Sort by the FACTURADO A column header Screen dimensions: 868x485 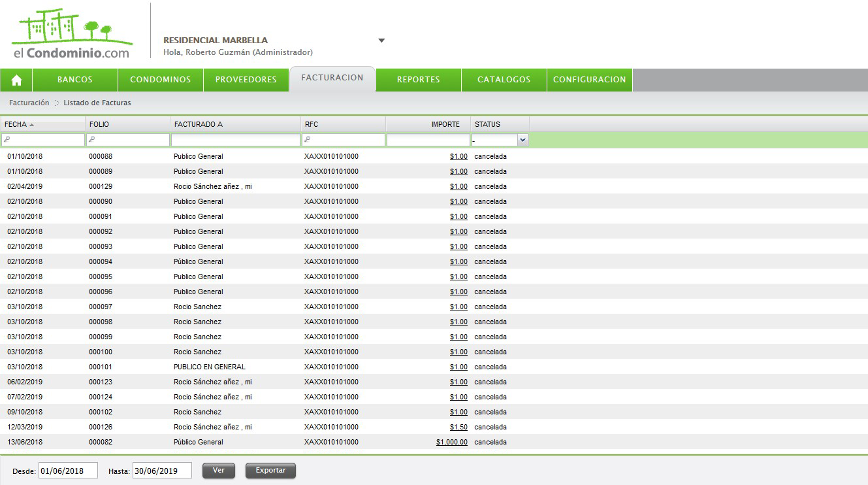click(235, 124)
